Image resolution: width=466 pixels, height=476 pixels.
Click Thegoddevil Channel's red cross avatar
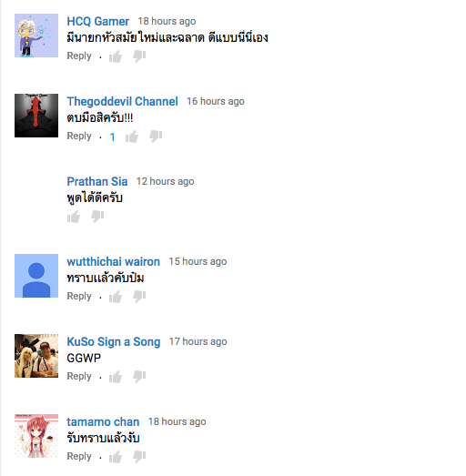[36, 116]
